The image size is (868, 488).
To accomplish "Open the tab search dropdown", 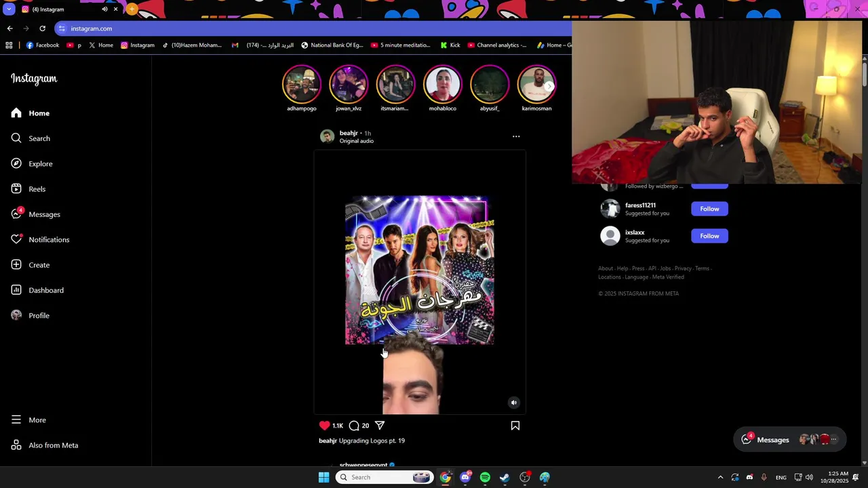I will click(x=9, y=9).
